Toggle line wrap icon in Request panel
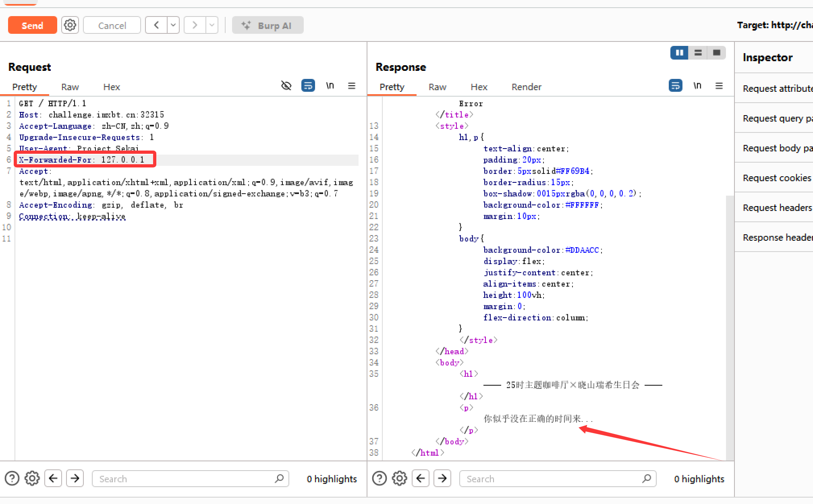This screenshot has width=813, height=504. coord(308,86)
